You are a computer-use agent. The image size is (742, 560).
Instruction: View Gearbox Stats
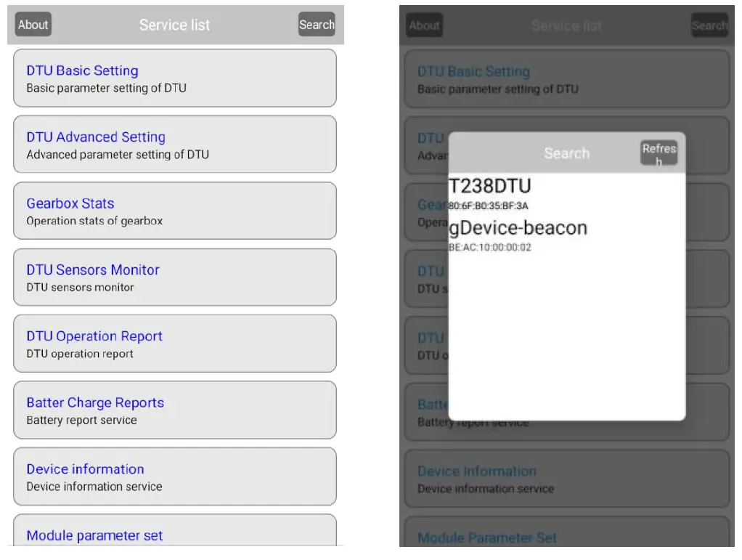pos(174,211)
